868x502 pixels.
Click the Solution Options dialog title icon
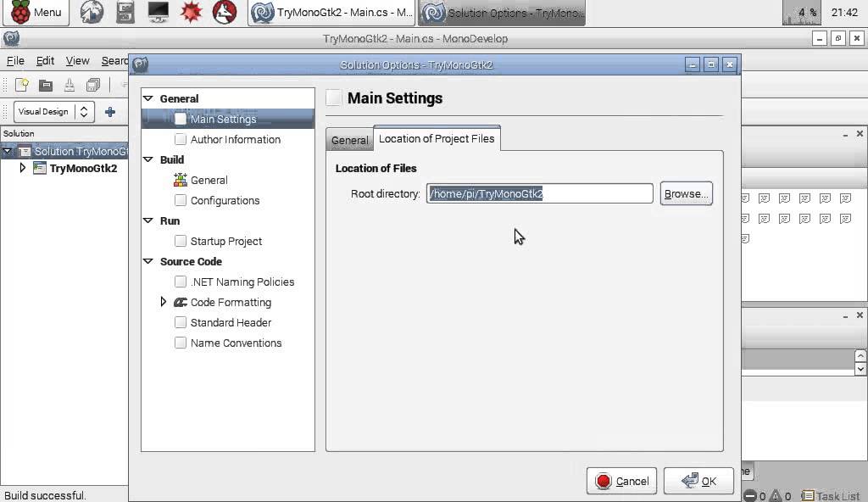(x=140, y=64)
